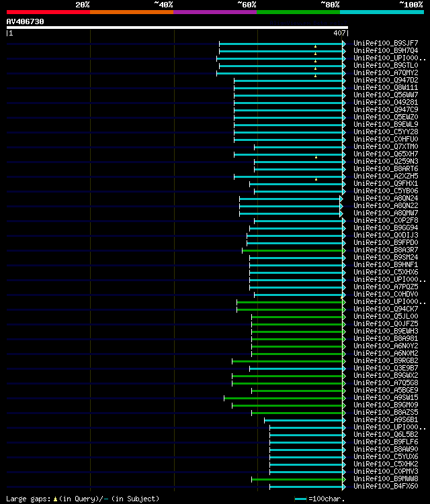430x504 pixels.
Task: Select the UniRef100_Q56WW7 label
Action: coord(386,95)
